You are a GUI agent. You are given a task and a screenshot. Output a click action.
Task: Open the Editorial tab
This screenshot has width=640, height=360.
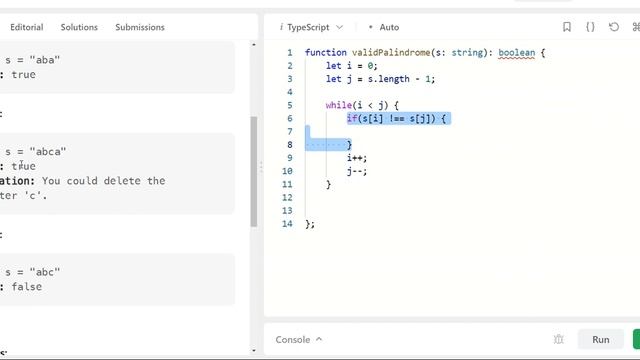click(x=27, y=27)
